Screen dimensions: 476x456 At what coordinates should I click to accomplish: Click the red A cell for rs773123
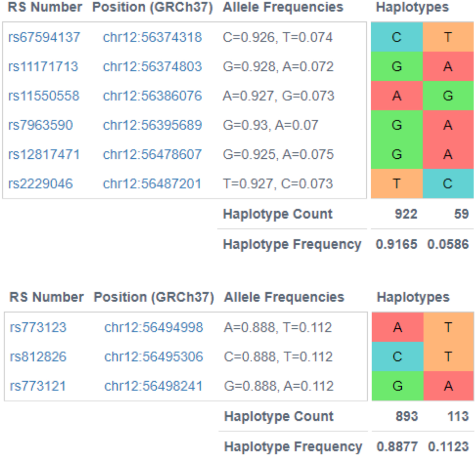point(398,327)
